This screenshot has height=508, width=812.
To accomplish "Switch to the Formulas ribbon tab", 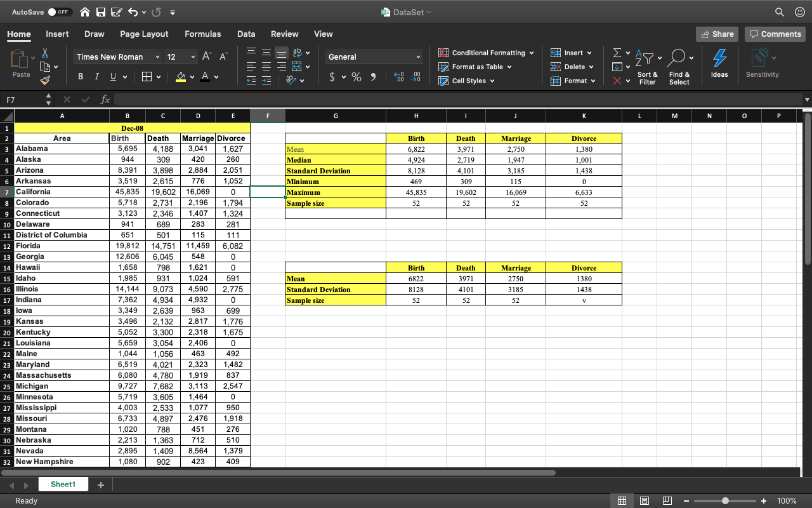I will [x=203, y=34].
